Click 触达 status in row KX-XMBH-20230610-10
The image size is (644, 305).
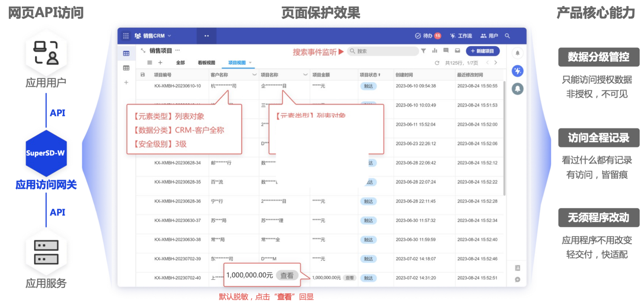click(368, 86)
